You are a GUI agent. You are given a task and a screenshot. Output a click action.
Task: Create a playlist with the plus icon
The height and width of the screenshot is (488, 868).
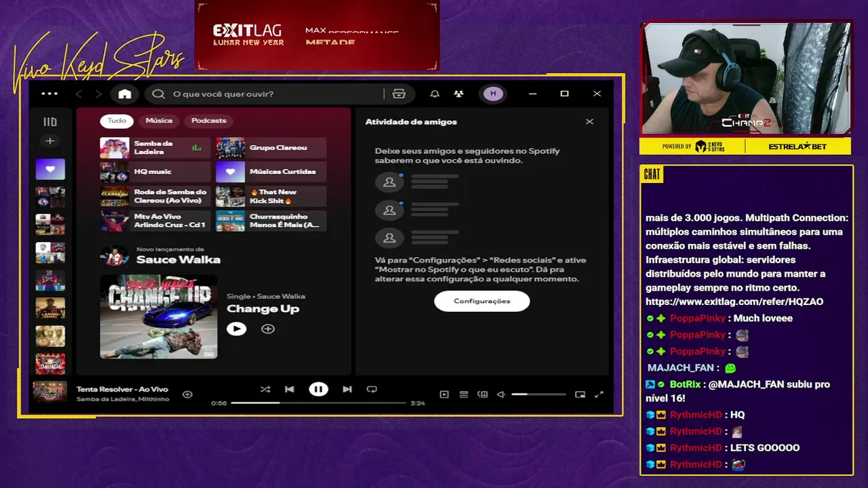pos(50,141)
